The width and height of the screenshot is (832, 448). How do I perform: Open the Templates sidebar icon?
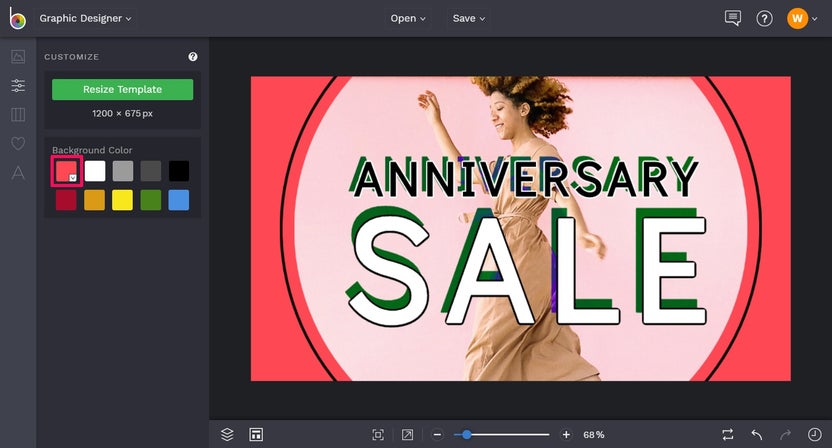point(18,115)
